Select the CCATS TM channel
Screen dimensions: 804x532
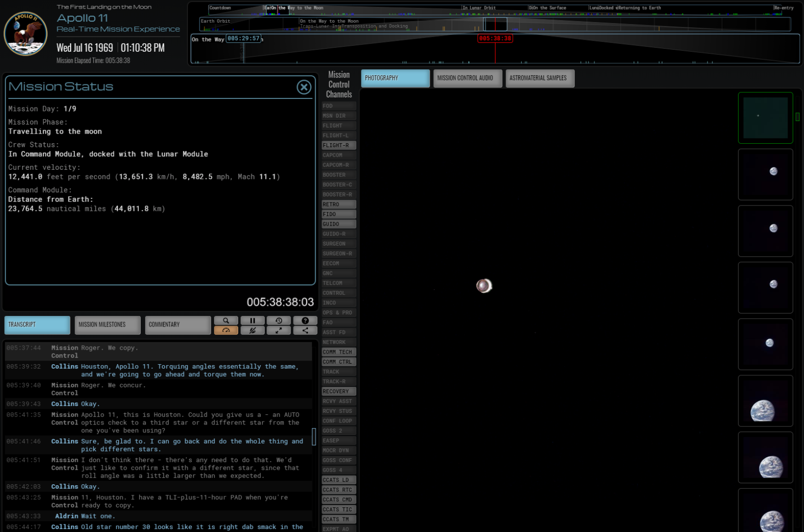point(339,519)
